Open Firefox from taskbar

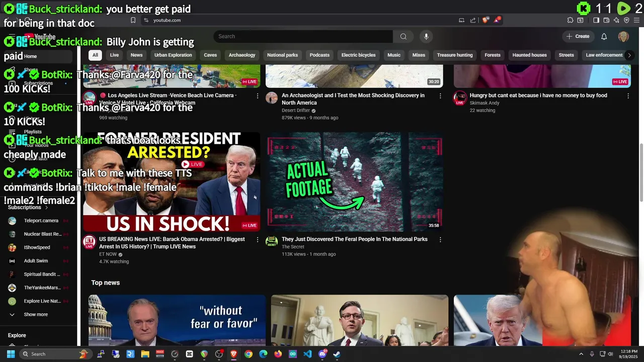click(x=278, y=354)
